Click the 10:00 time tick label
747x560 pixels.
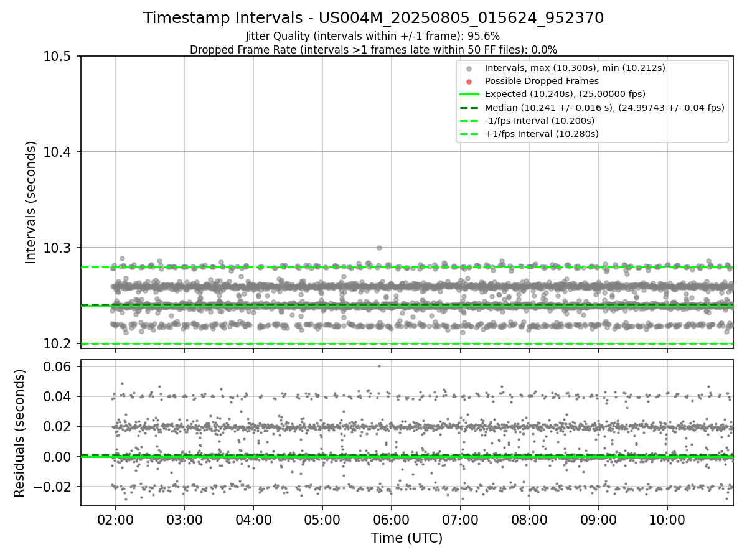point(667,518)
